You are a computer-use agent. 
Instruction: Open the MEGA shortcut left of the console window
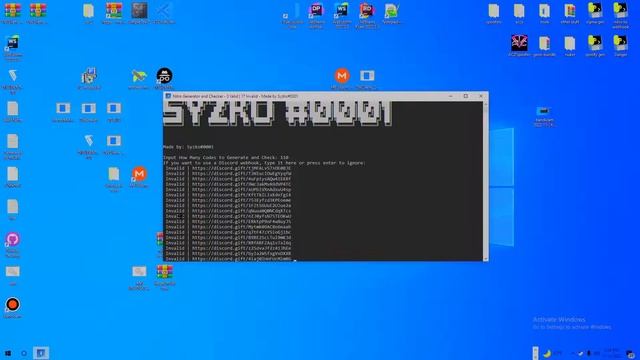tap(139, 174)
